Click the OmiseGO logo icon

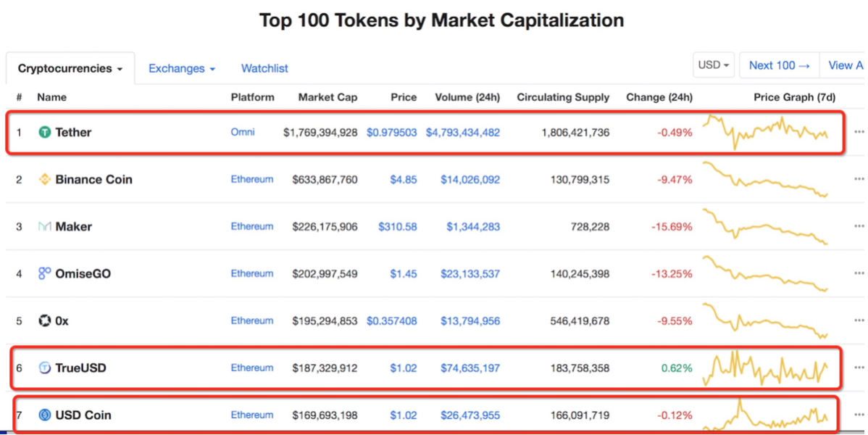[x=45, y=273]
